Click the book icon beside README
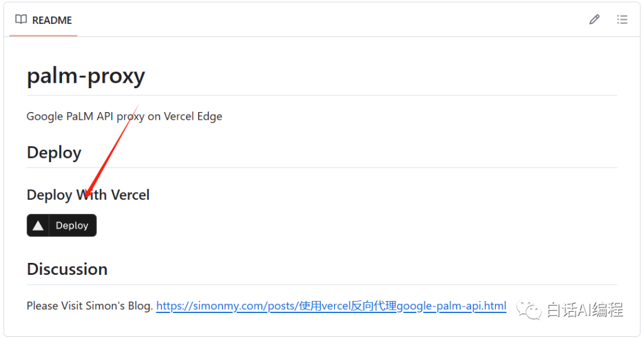The height and width of the screenshot is (338, 644). click(x=21, y=20)
